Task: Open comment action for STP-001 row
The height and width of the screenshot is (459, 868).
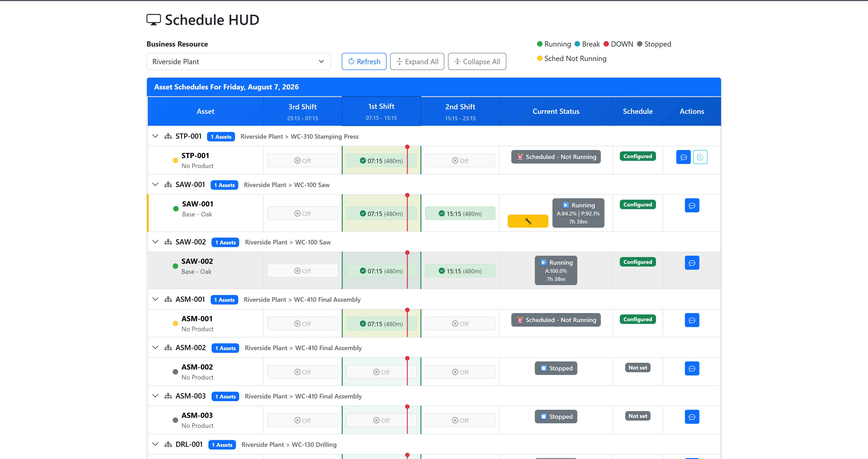Action: pos(683,157)
